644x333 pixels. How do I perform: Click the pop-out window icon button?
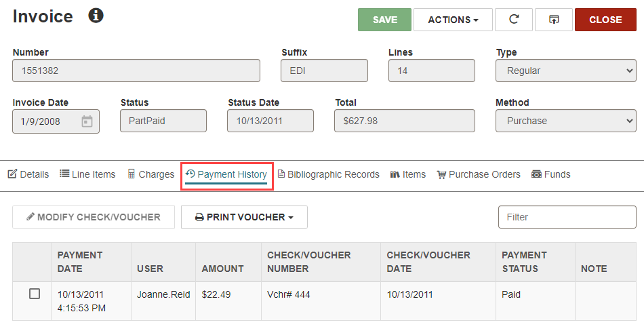click(x=554, y=19)
